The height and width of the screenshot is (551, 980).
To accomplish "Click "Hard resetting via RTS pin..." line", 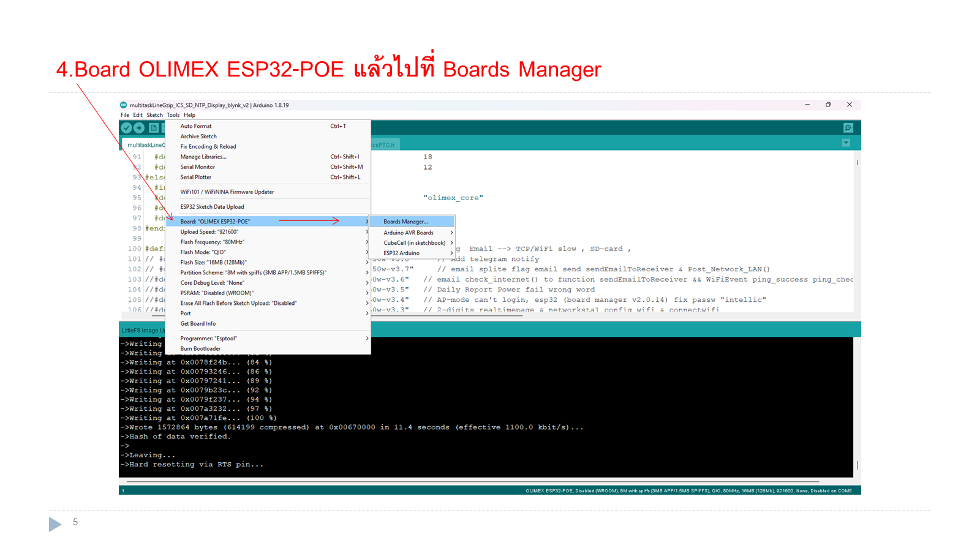I will pyautogui.click(x=192, y=465).
